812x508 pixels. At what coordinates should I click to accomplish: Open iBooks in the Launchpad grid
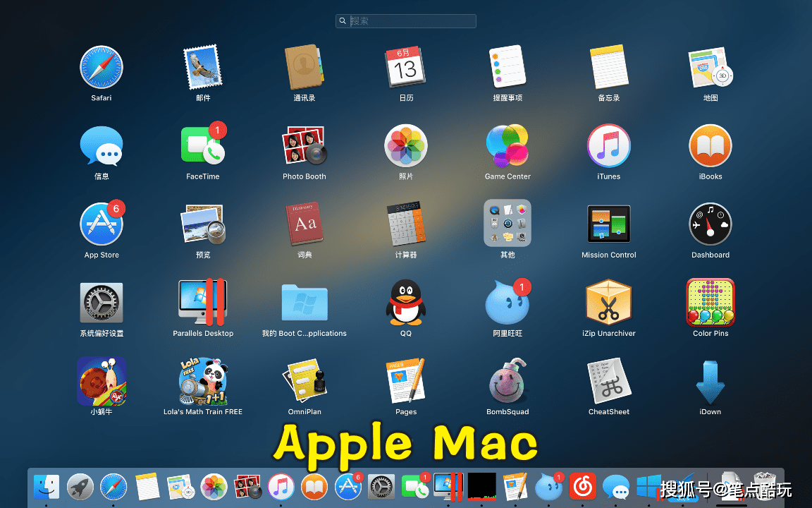(x=710, y=145)
